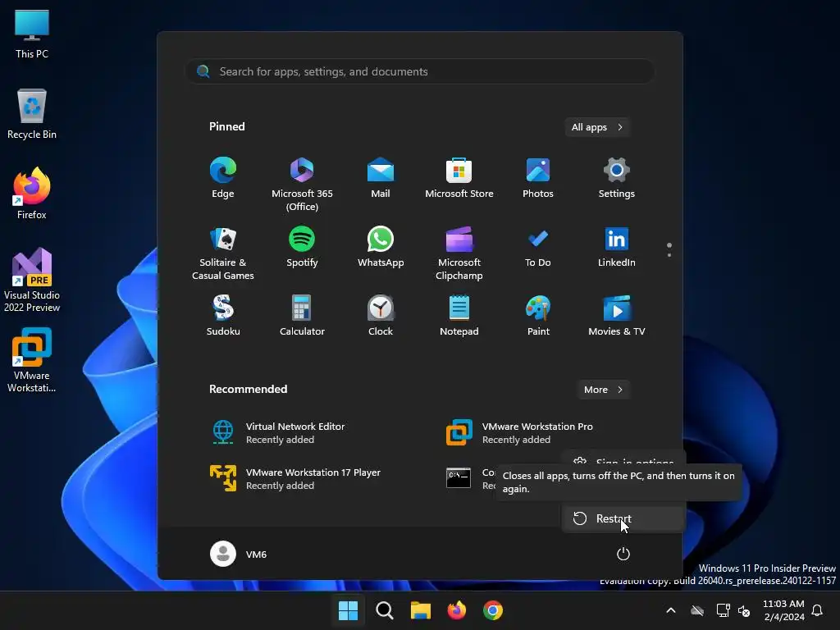Viewport: 840px width, 630px height.
Task: Select VMware Workstation desktop shortcut
Action: click(x=32, y=360)
